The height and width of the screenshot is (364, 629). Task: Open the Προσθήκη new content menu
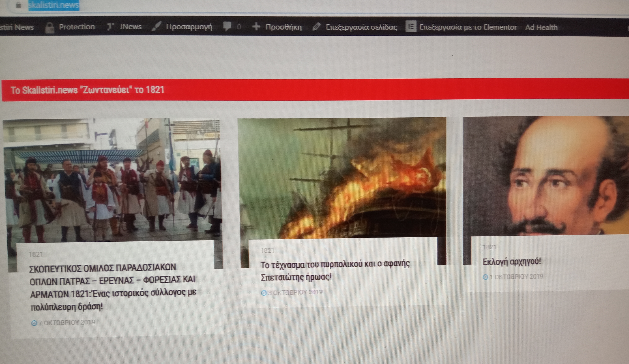(x=283, y=27)
